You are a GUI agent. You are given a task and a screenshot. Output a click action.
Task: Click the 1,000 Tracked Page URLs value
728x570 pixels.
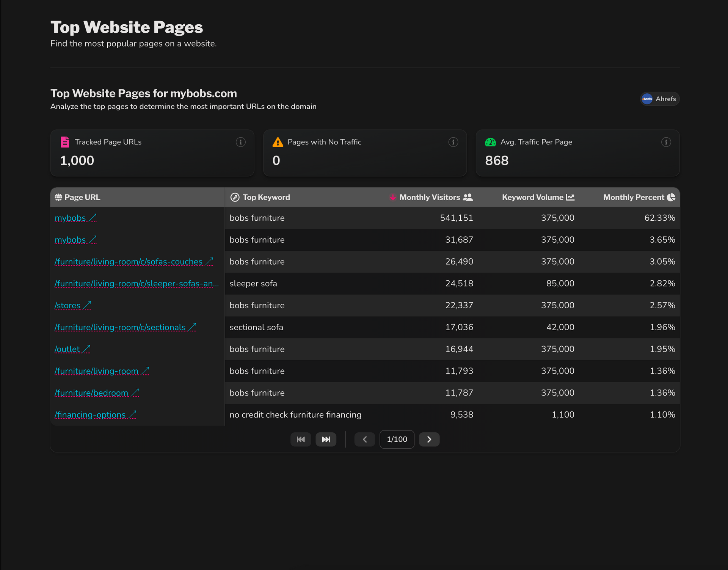point(77,161)
